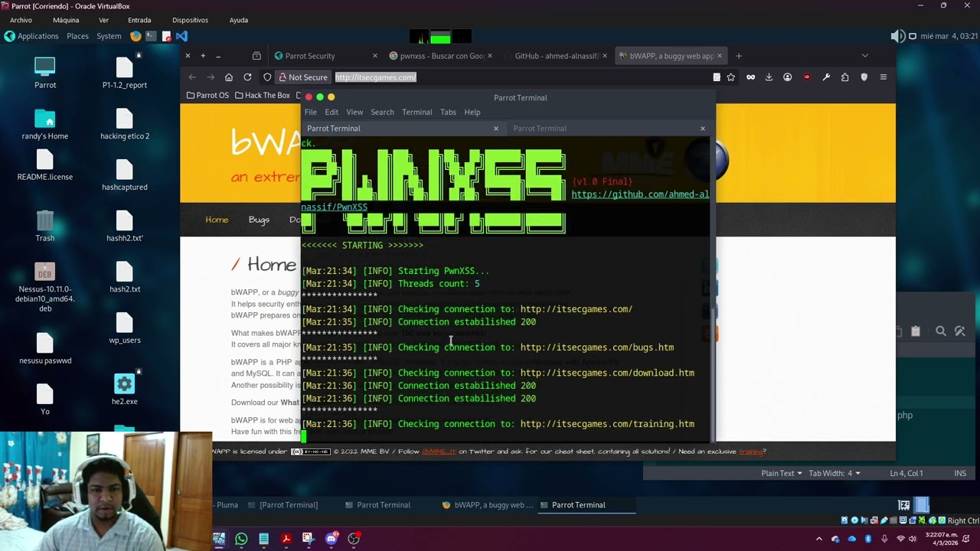Open the Firefox account icon
The height and width of the screenshot is (551, 980).
[787, 77]
